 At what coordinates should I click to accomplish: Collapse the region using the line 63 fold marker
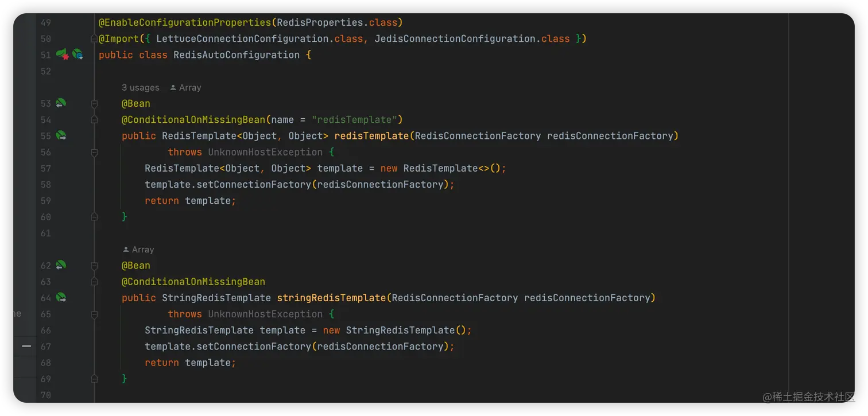[94, 281]
